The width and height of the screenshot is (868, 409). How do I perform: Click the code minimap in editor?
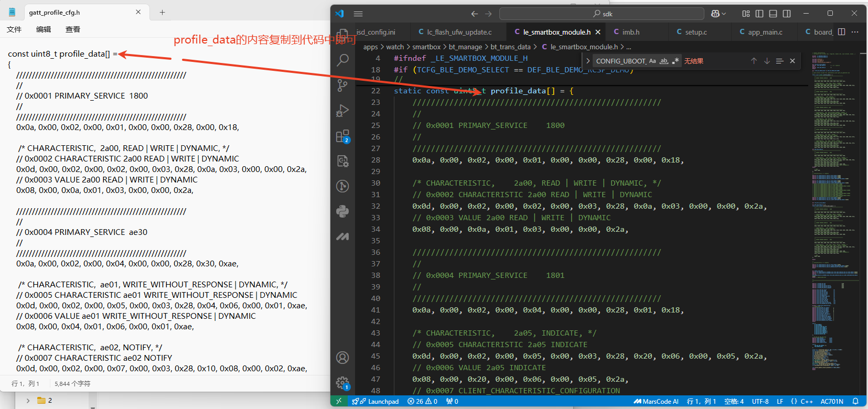point(835,210)
